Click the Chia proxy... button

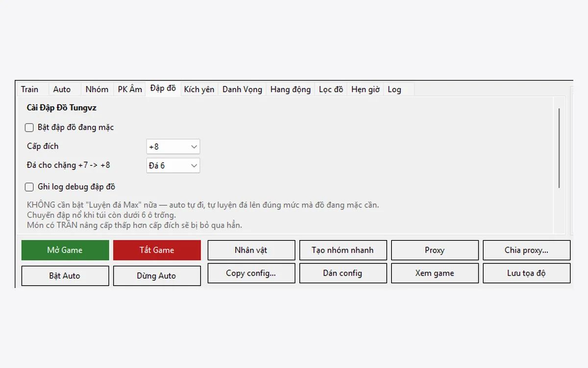point(527,250)
